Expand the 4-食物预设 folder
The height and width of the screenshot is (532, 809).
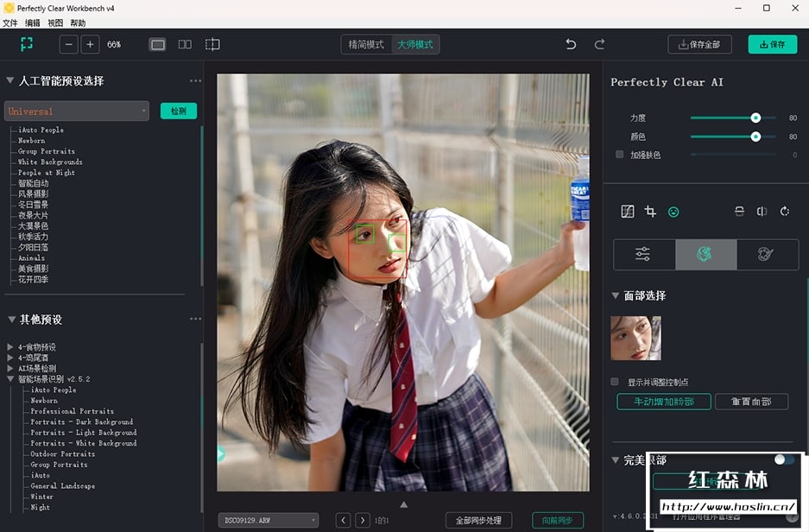pyautogui.click(x=9, y=347)
